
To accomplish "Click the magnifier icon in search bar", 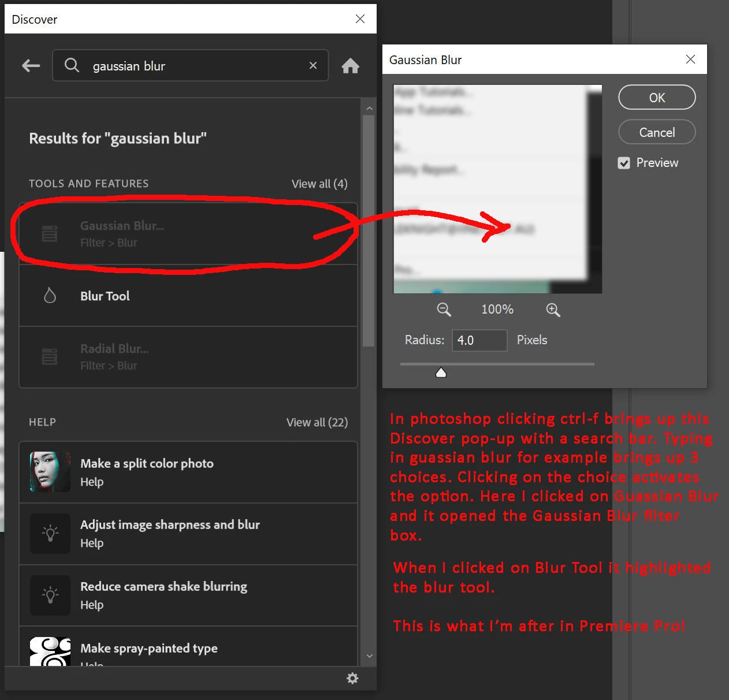I will coord(72,65).
